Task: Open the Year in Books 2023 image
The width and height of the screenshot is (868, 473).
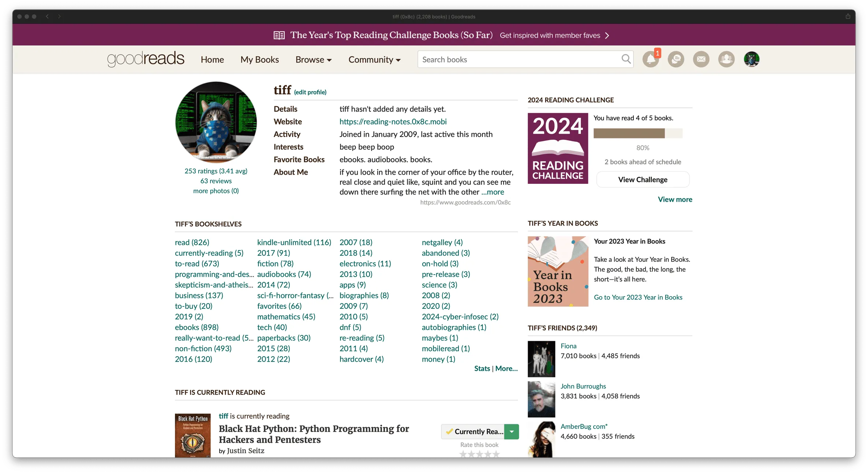Action: (x=558, y=271)
